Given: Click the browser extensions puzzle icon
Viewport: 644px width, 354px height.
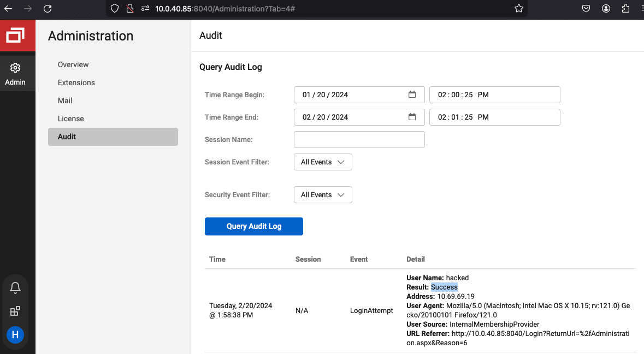Looking at the screenshot, I should pyautogui.click(x=625, y=8).
